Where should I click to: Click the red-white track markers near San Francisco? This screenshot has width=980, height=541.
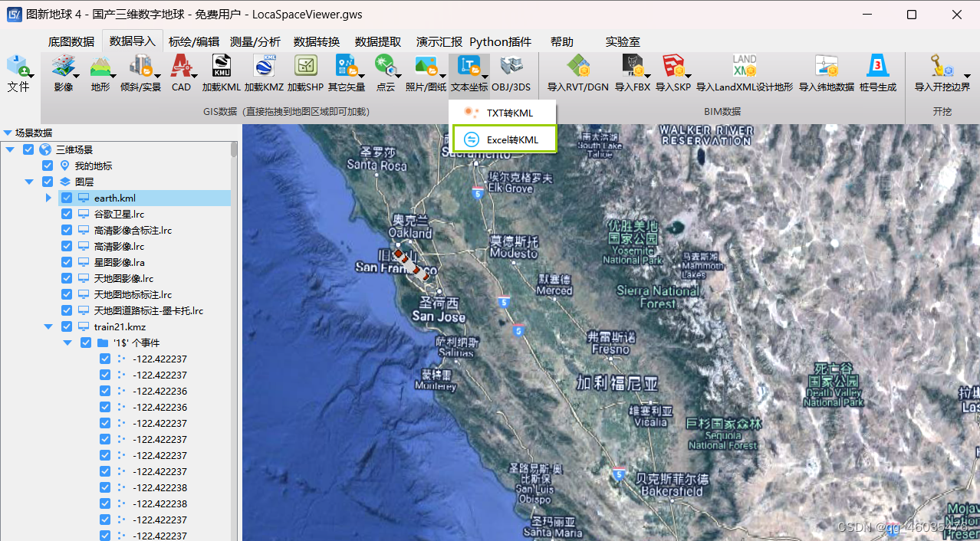tap(412, 263)
